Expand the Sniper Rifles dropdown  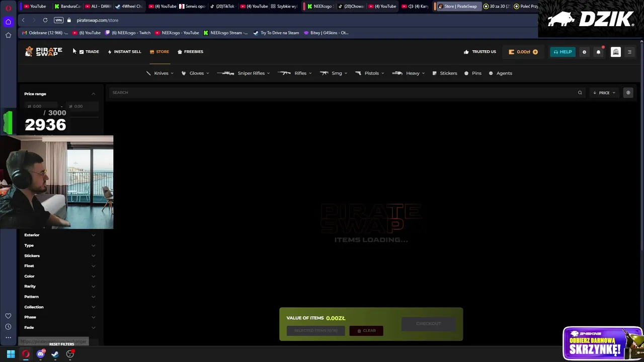click(x=244, y=73)
